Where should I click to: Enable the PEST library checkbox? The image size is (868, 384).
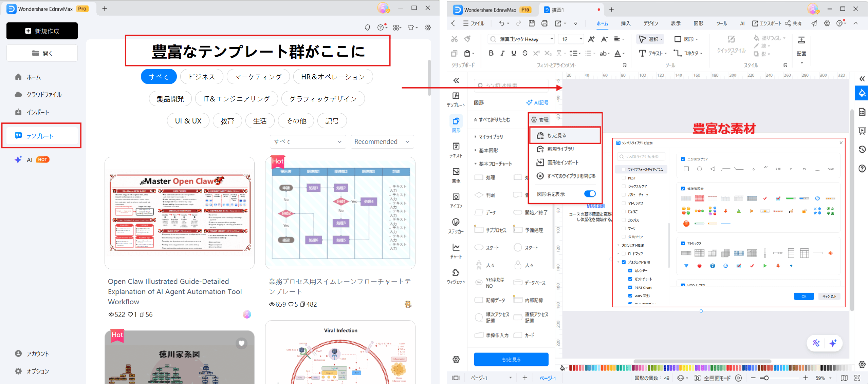pos(624,178)
